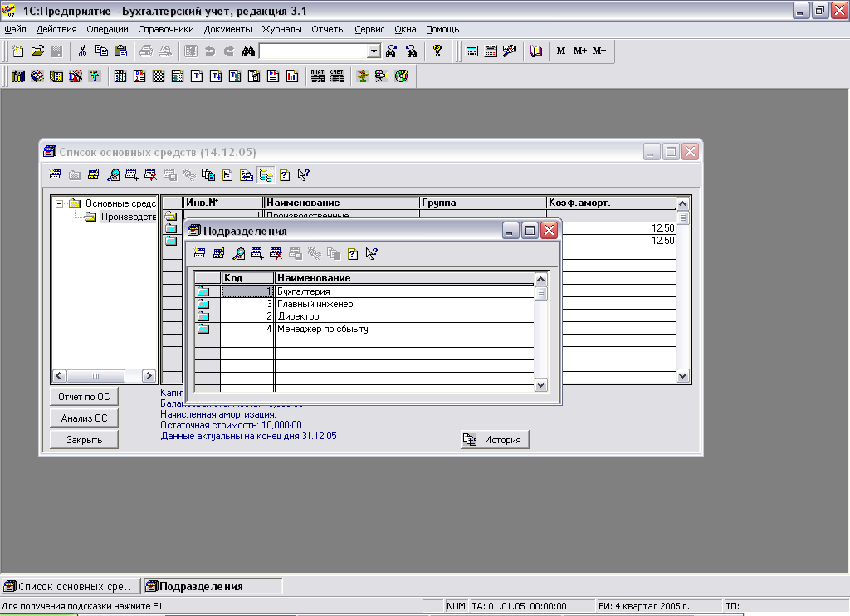Arrow-with-question help pointer in Список основных средств toolbar
Image resolution: width=850 pixels, height=616 pixels.
[304, 174]
